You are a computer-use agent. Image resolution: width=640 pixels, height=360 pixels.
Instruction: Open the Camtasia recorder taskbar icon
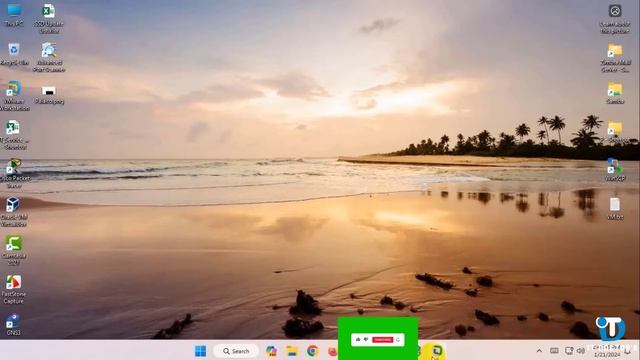[x=437, y=351]
